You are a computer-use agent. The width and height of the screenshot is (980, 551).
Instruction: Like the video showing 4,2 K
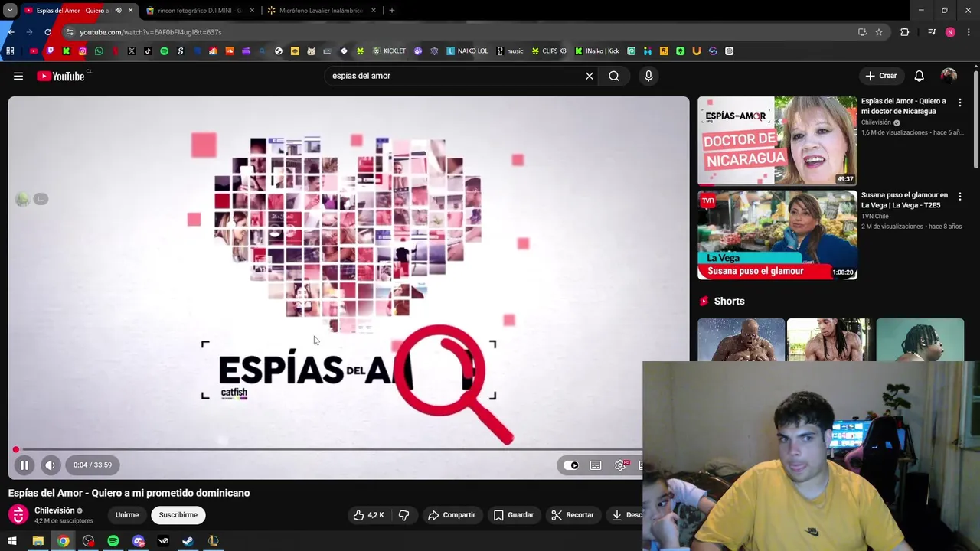[368, 515]
